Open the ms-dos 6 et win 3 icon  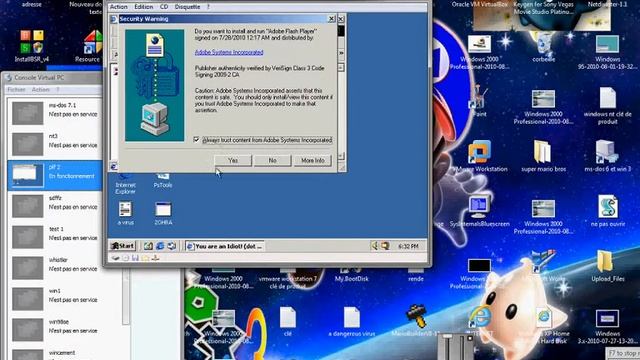(607, 156)
